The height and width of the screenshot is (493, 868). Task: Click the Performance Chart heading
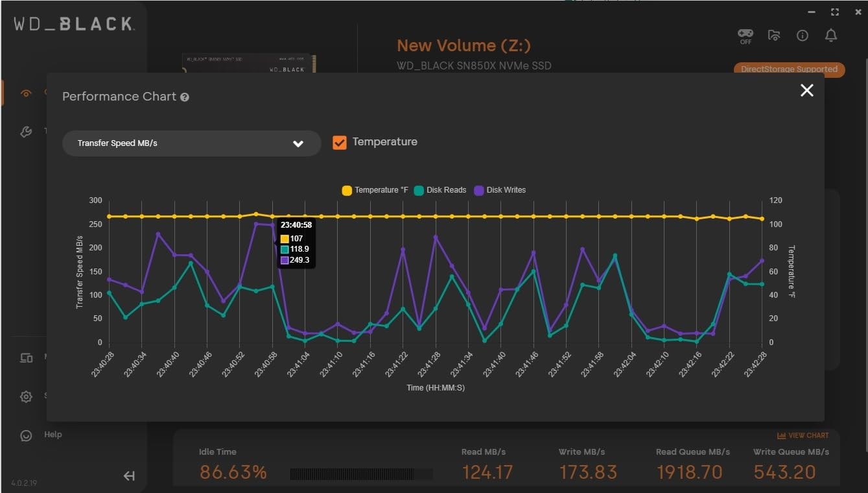click(x=119, y=97)
